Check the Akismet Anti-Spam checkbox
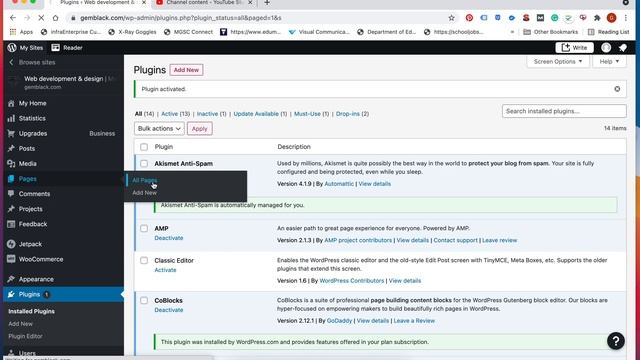The height and width of the screenshot is (360, 640). coord(144,164)
